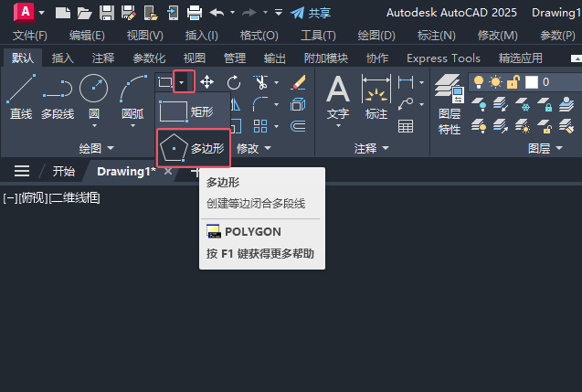This screenshot has width=582, height=392.
Task: Open the 文件(F) menu
Action: (29, 36)
